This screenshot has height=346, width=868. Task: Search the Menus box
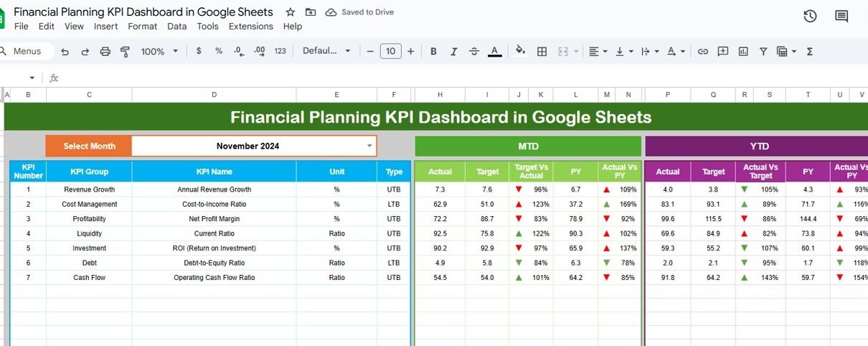[x=27, y=51]
